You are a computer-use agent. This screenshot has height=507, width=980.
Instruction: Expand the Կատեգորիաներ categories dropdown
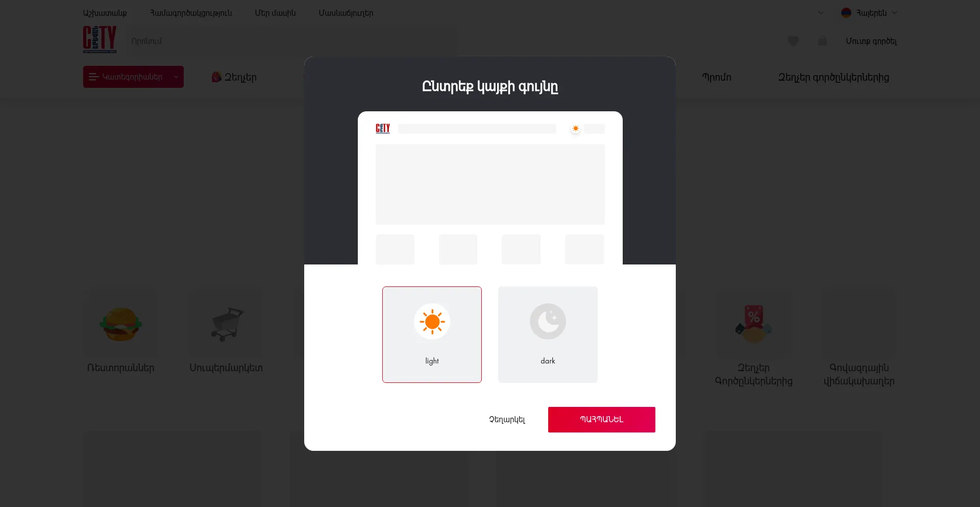click(x=133, y=77)
